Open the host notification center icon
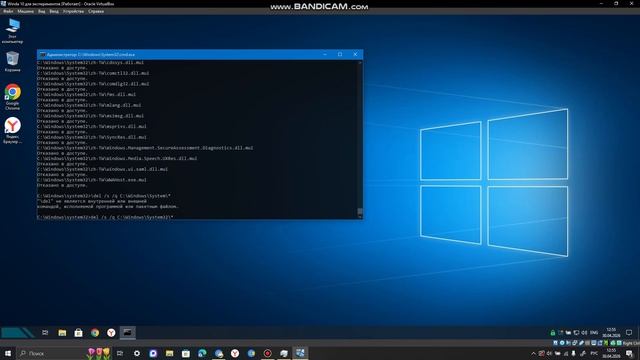Viewport: 640px width, 360px height. tap(629, 353)
